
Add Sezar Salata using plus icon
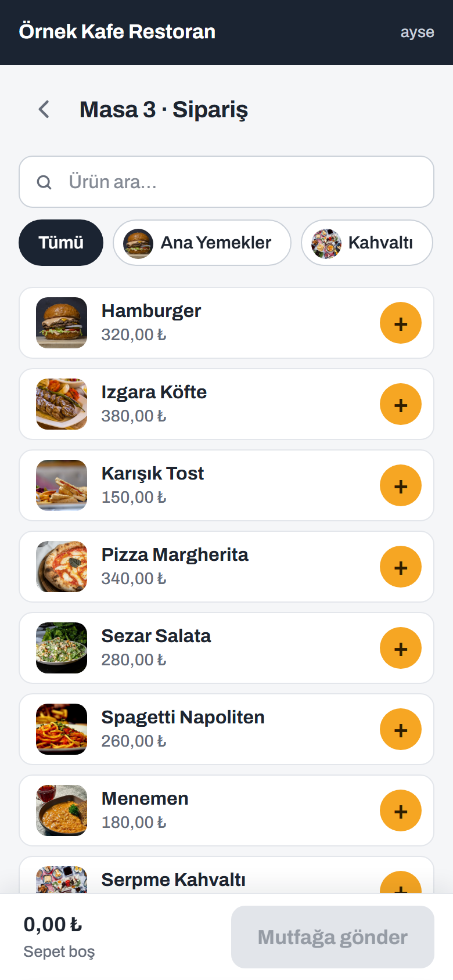click(x=401, y=648)
